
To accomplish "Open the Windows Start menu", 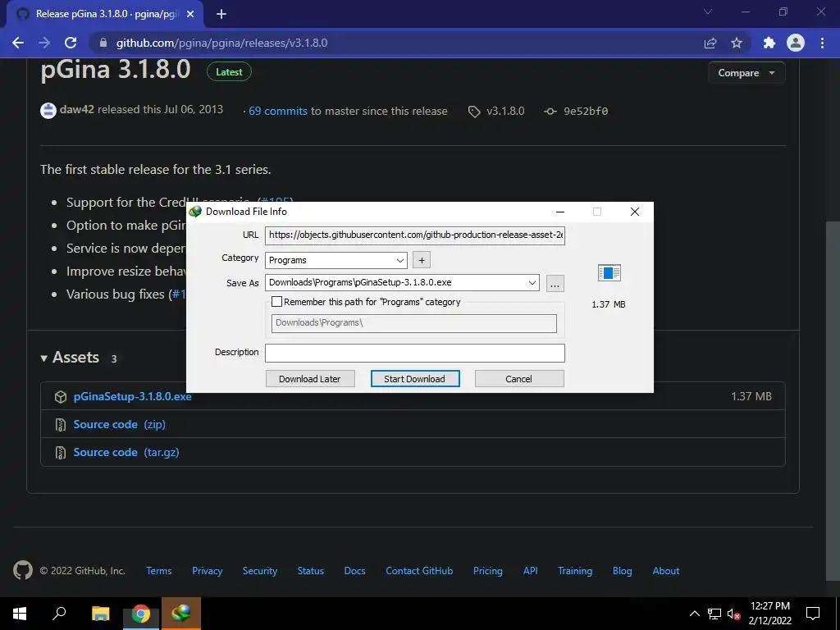I will point(20,614).
